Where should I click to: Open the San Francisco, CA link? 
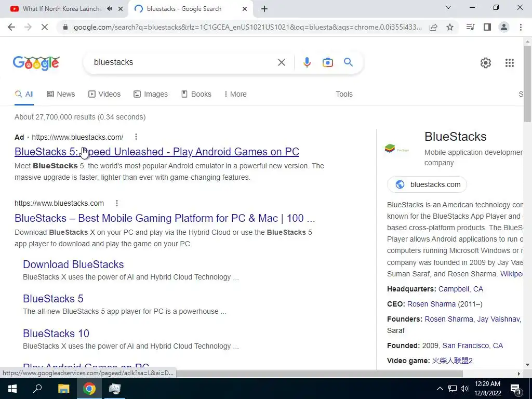click(473, 345)
